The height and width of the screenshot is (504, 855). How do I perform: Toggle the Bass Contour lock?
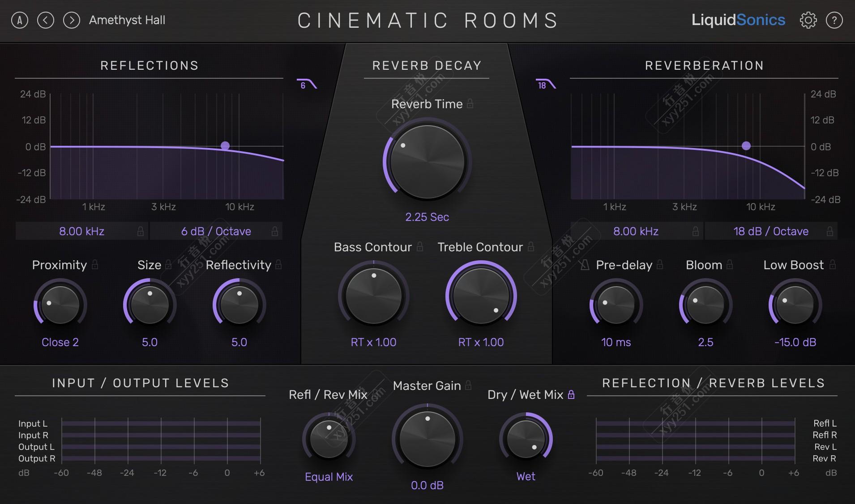coord(420,247)
